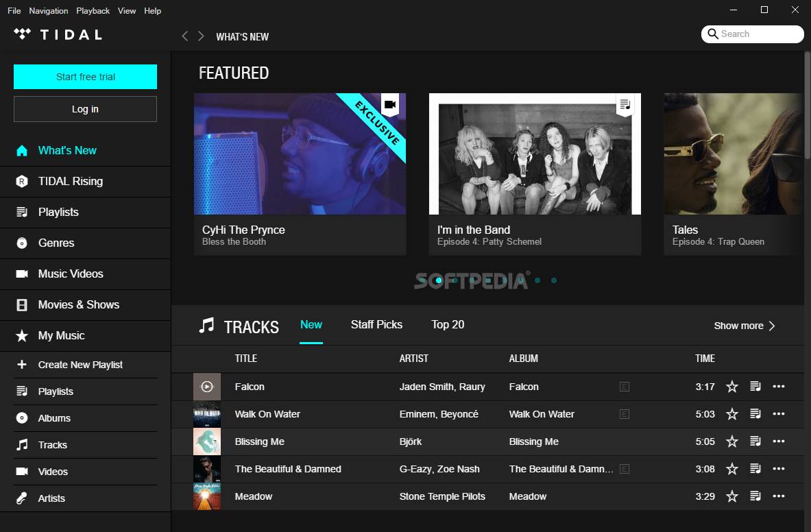Click the home icon beside What's New
This screenshot has height=532, width=811.
(22, 150)
